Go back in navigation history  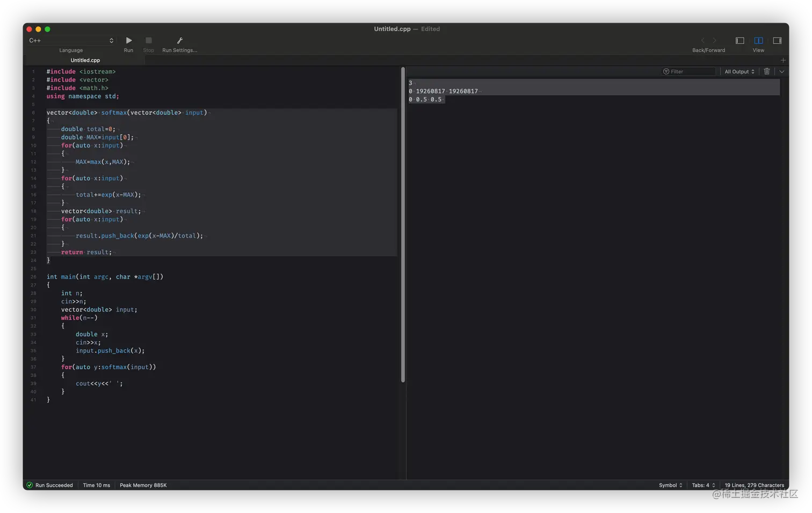702,41
